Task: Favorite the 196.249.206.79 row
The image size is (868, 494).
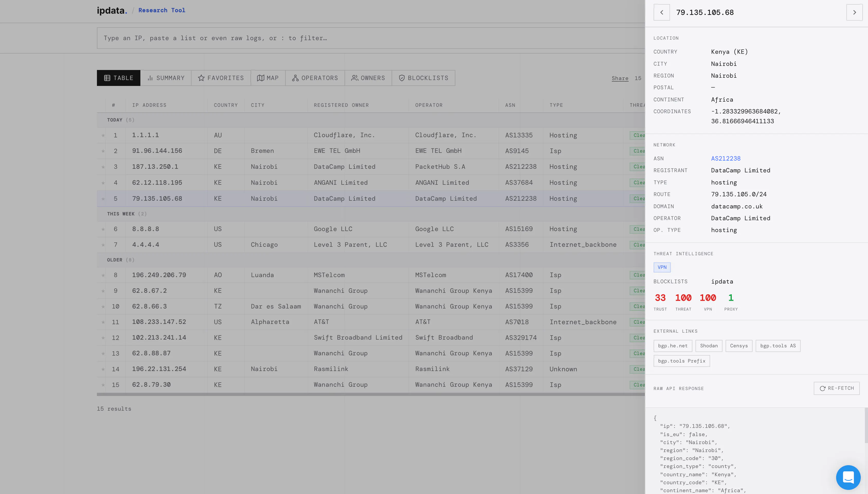Action: tap(103, 275)
